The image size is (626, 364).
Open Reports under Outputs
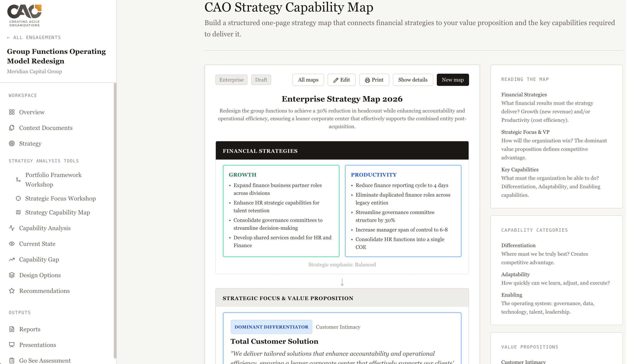[30, 329]
